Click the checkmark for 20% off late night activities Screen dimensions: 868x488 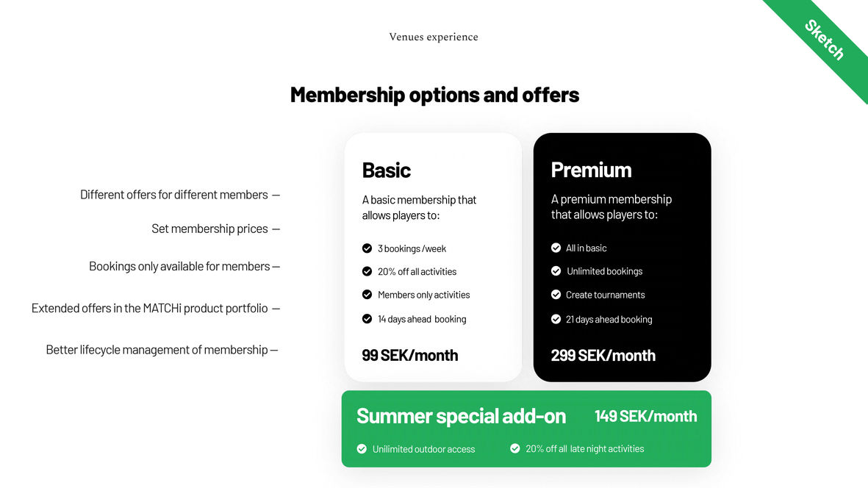pyautogui.click(x=515, y=448)
